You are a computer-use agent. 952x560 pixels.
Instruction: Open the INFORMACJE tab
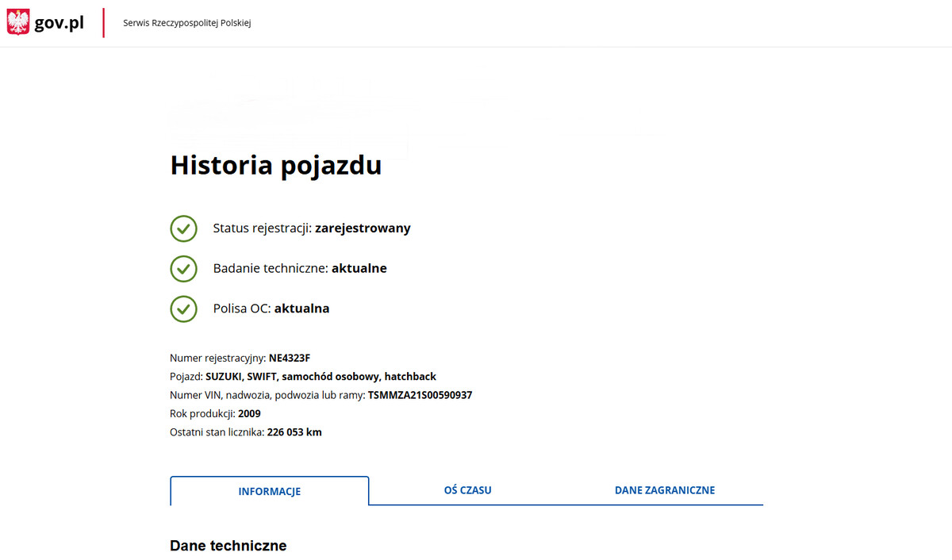[269, 492]
